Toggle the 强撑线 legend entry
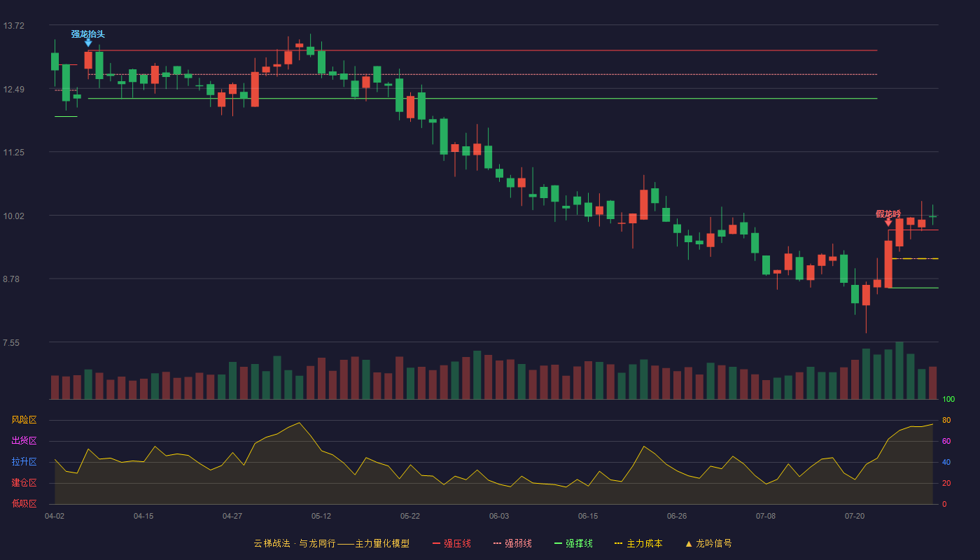980x560 pixels. click(x=573, y=543)
